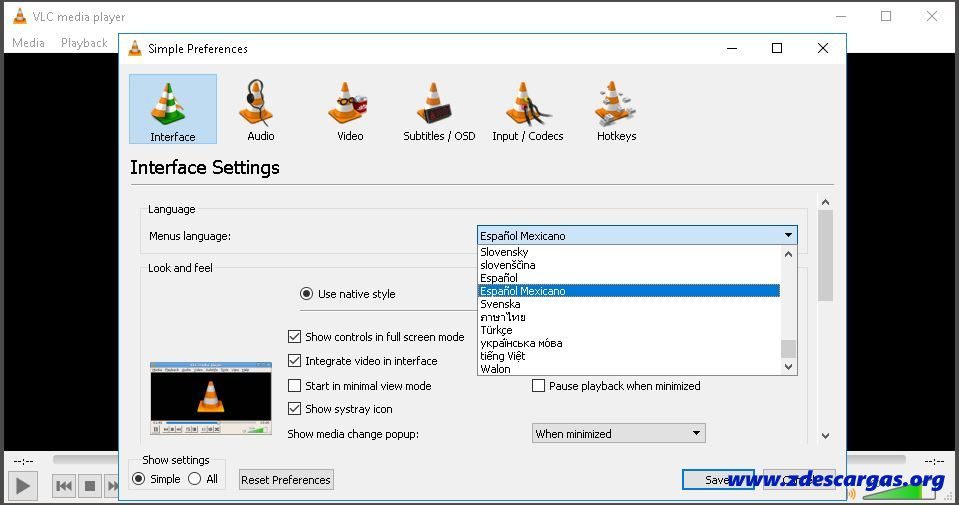This screenshot has width=959, height=505.
Task: Choose tiếng Việt from language list
Action: tap(629, 356)
